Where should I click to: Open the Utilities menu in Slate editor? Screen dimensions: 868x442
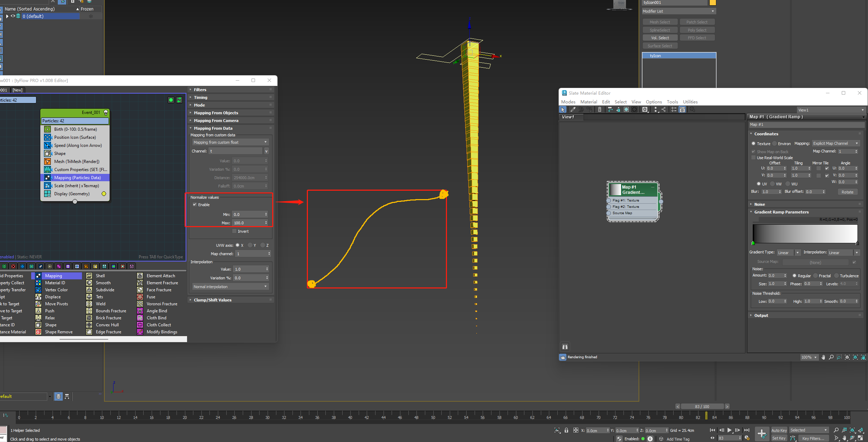[x=690, y=102]
